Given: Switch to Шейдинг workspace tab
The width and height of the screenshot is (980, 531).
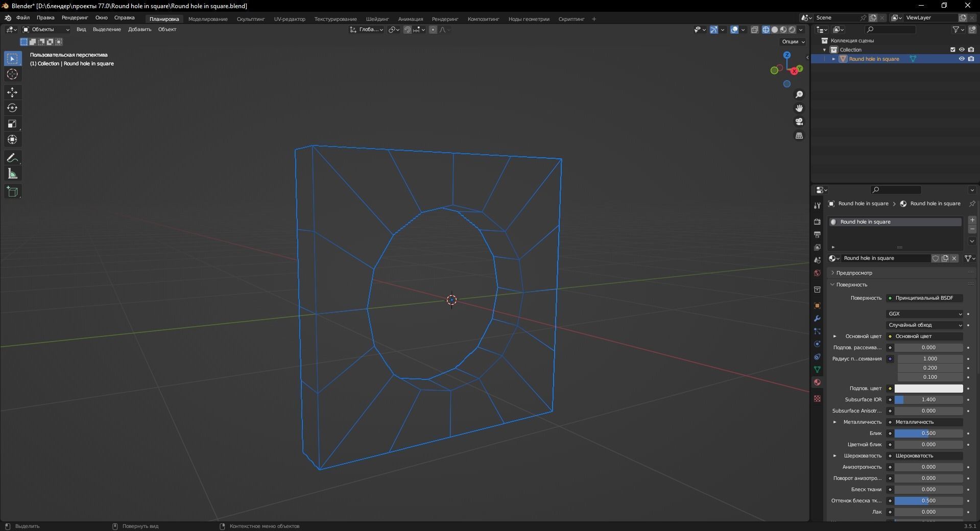Looking at the screenshot, I should pyautogui.click(x=377, y=19).
